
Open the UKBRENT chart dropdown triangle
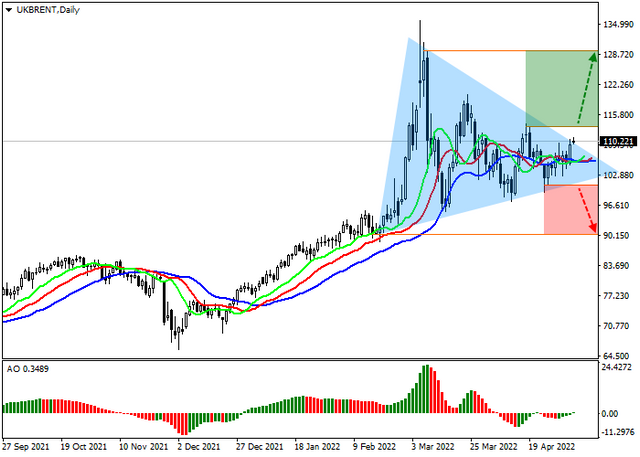(9, 10)
